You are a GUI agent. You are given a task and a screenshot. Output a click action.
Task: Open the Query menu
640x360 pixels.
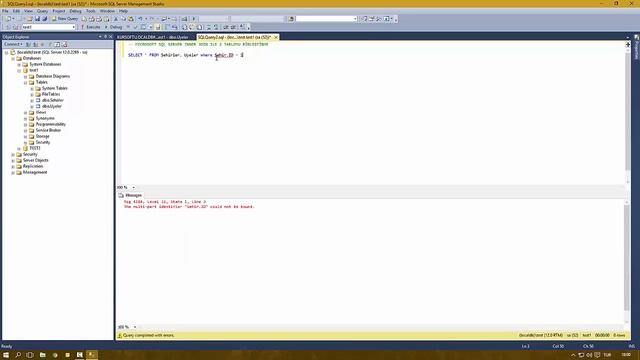pyautogui.click(x=42, y=11)
